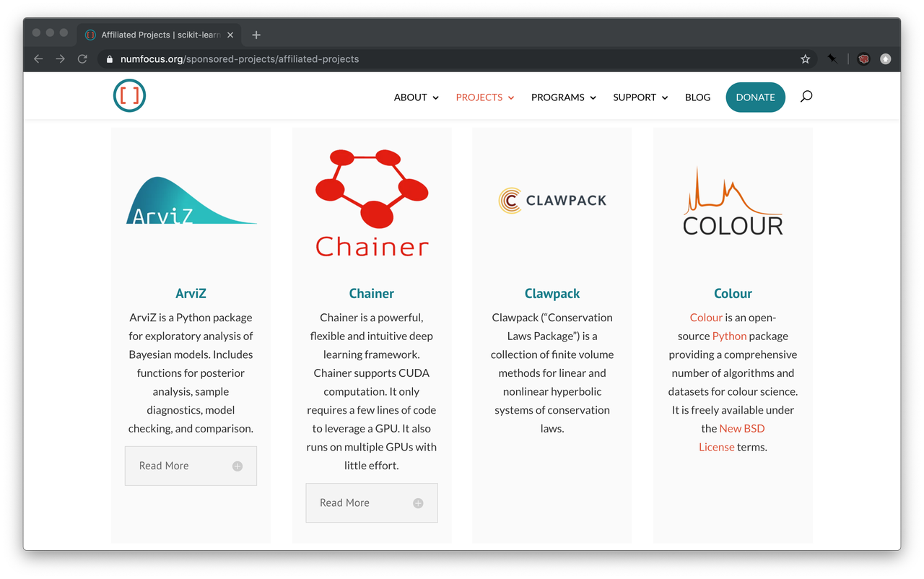Click the dark pin extension icon
924x579 pixels.
832,59
